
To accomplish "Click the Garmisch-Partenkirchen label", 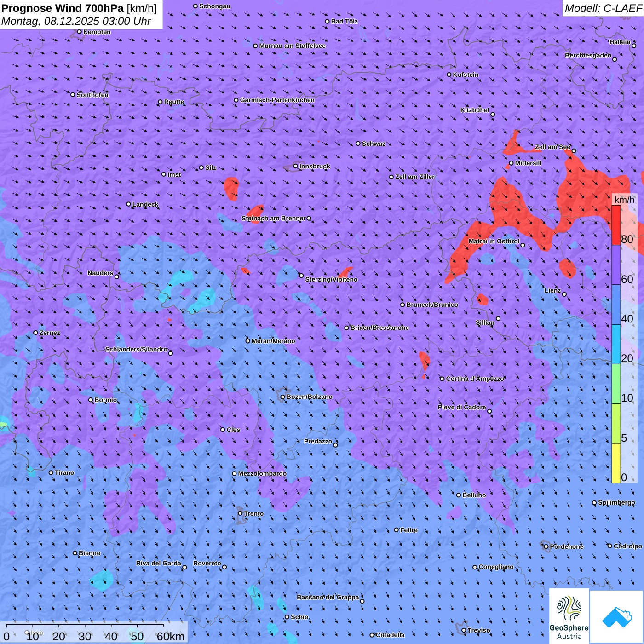I will (x=277, y=100).
